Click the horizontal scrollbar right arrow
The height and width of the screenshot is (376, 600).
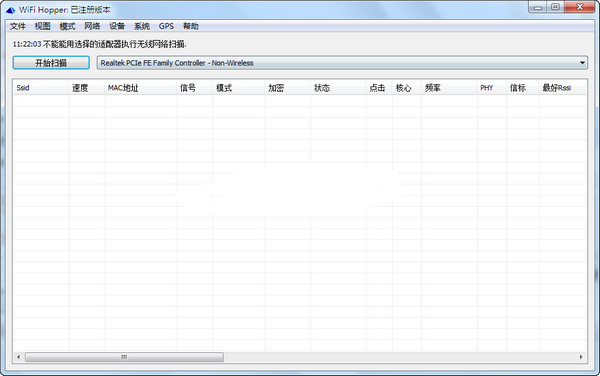(581, 357)
